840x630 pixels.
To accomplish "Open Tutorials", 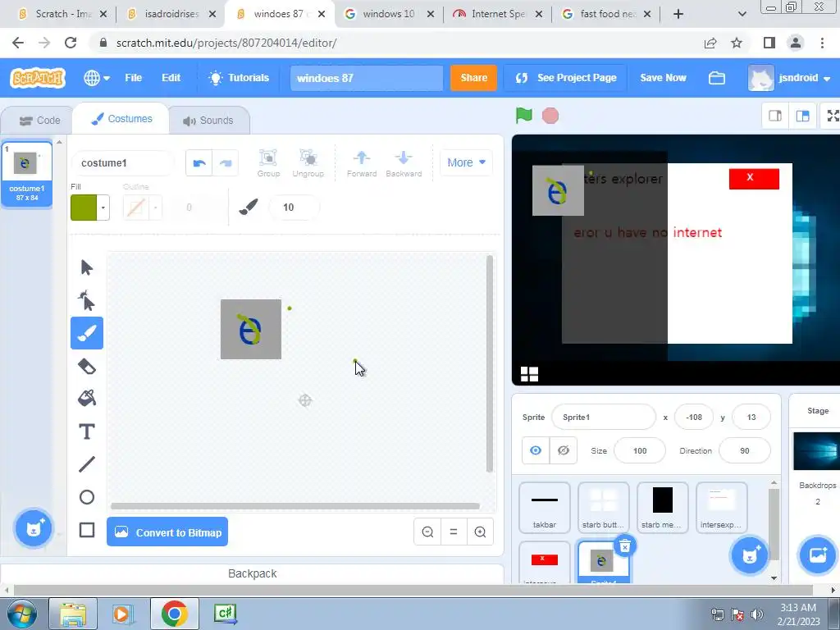I will [239, 78].
